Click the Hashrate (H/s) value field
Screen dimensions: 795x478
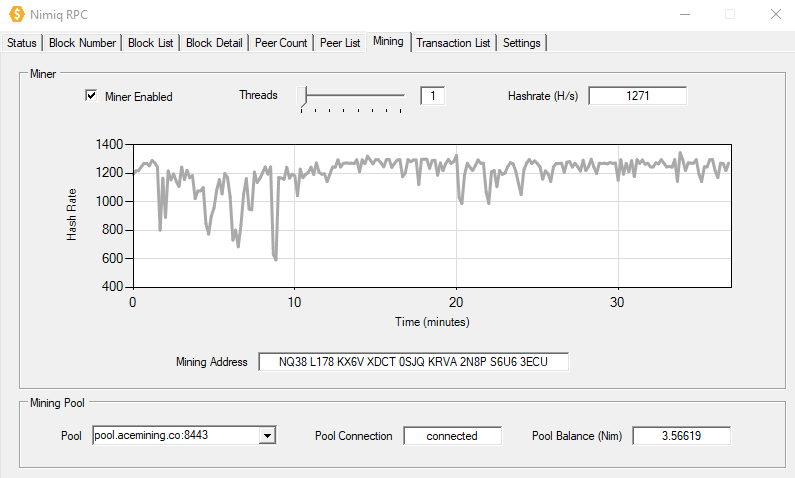[x=637, y=96]
